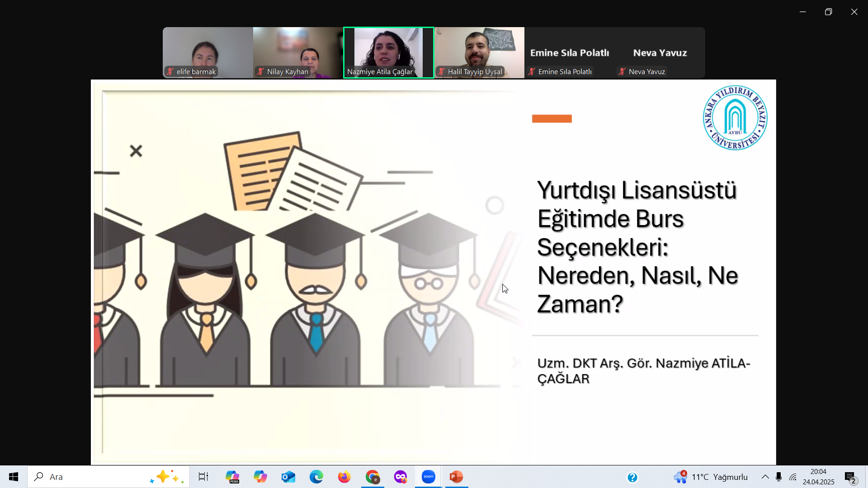Open the clock to show the calendar flyout
The width and height of the screenshot is (868, 488).
[819, 477]
